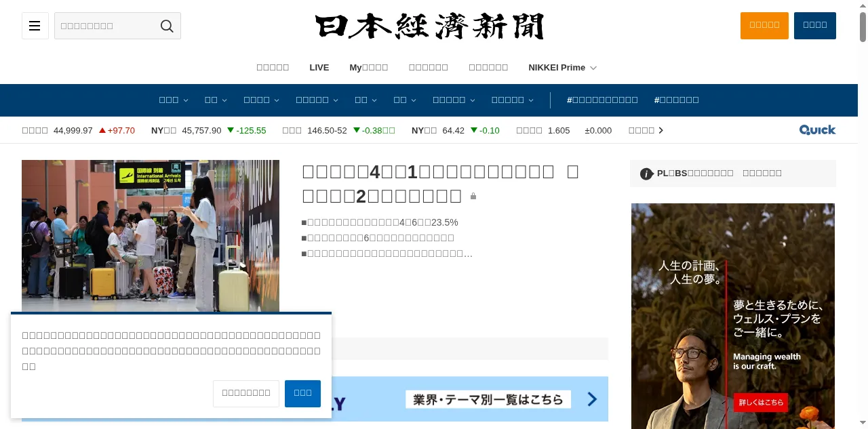This screenshot has height=429, width=868.
Task: Open the tab starting with "My"
Action: point(369,68)
